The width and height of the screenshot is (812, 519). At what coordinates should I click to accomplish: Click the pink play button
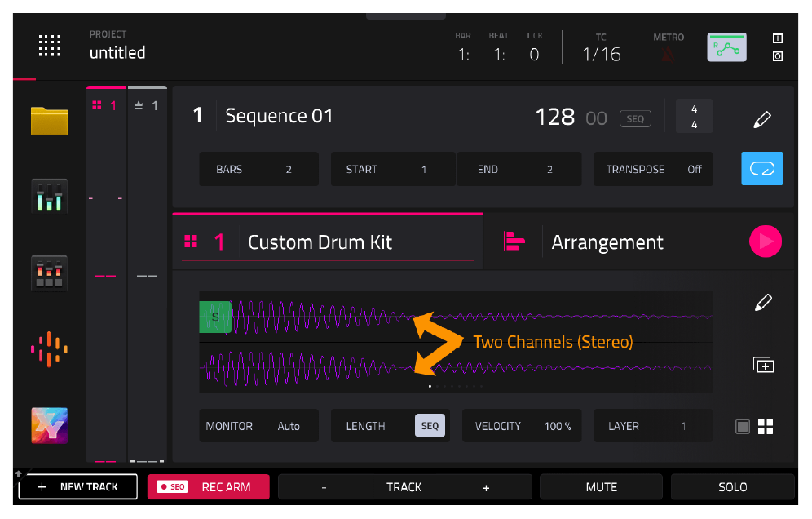(766, 241)
